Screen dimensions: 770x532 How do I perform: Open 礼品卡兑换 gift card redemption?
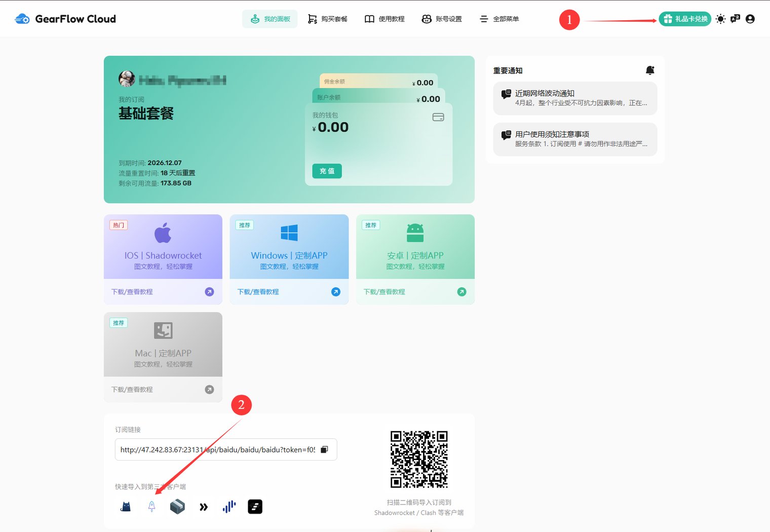(685, 19)
